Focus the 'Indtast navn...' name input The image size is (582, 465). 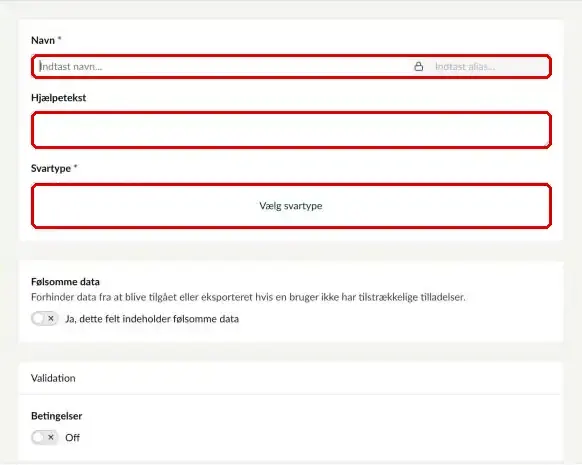tap(223, 67)
